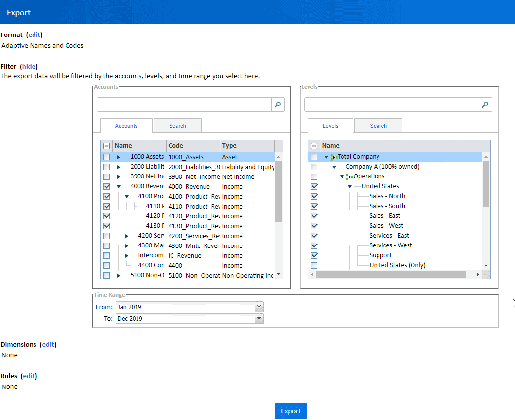
Task: Switch to the Search tab in Accounts panel
Action: click(x=177, y=125)
